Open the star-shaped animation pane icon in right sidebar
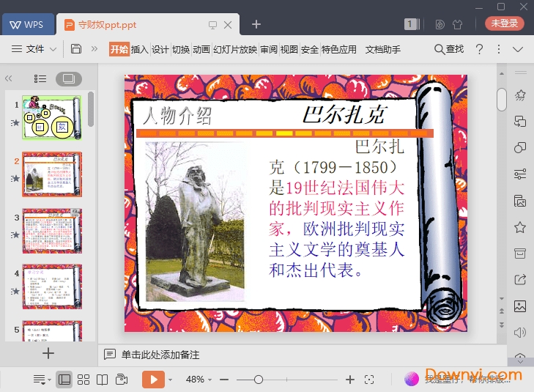 (x=520, y=95)
